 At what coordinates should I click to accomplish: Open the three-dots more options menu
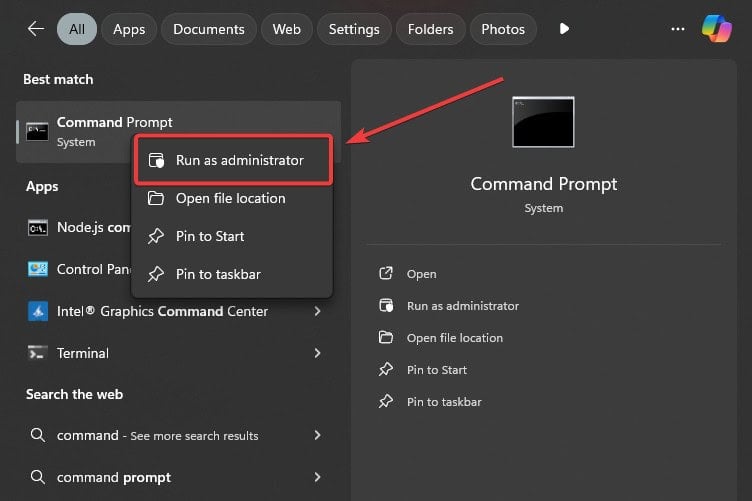[678, 29]
